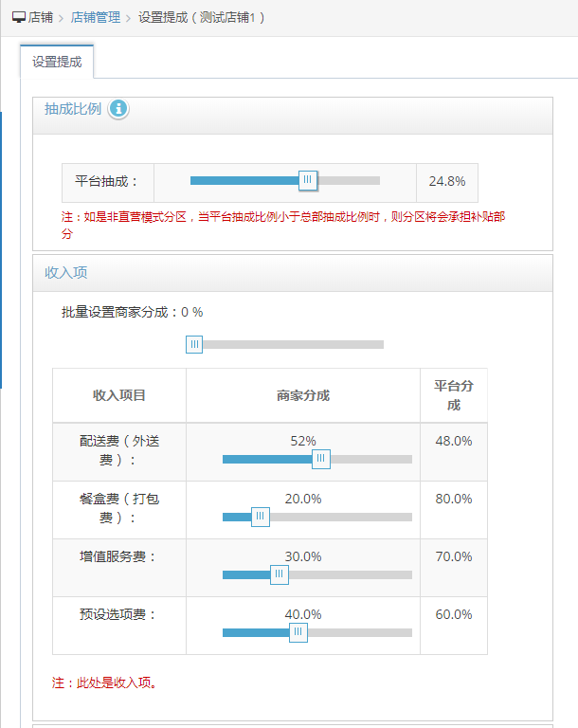Viewport: 578px width, 728px height.
Task: Click the 24.8% platform commission value
Action: [447, 182]
